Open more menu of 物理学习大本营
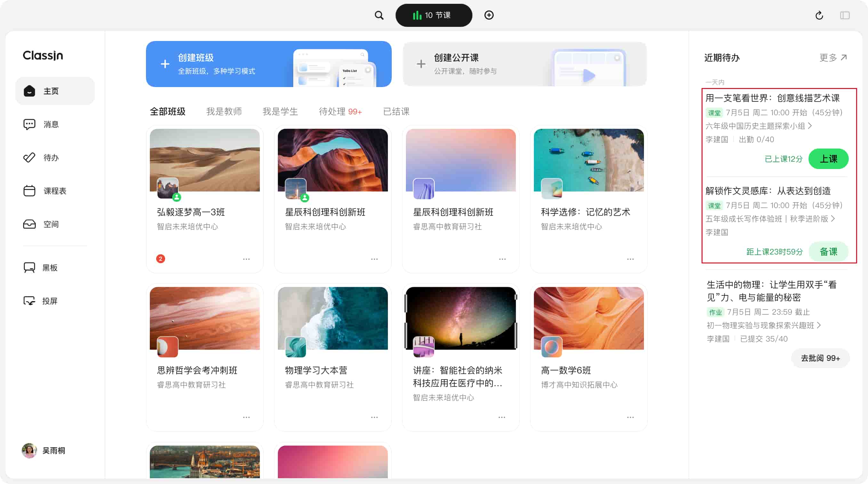The width and height of the screenshot is (868, 484). (374, 417)
